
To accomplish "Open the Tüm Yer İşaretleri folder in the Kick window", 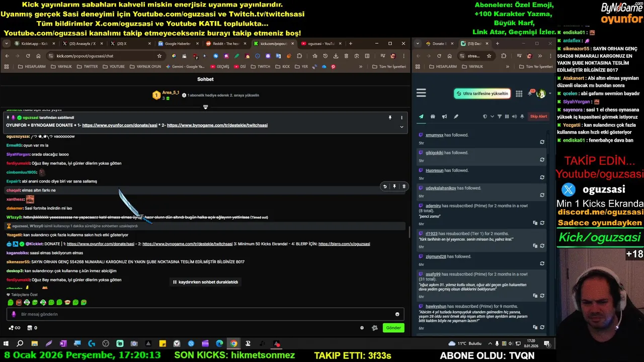I will [389, 66].
